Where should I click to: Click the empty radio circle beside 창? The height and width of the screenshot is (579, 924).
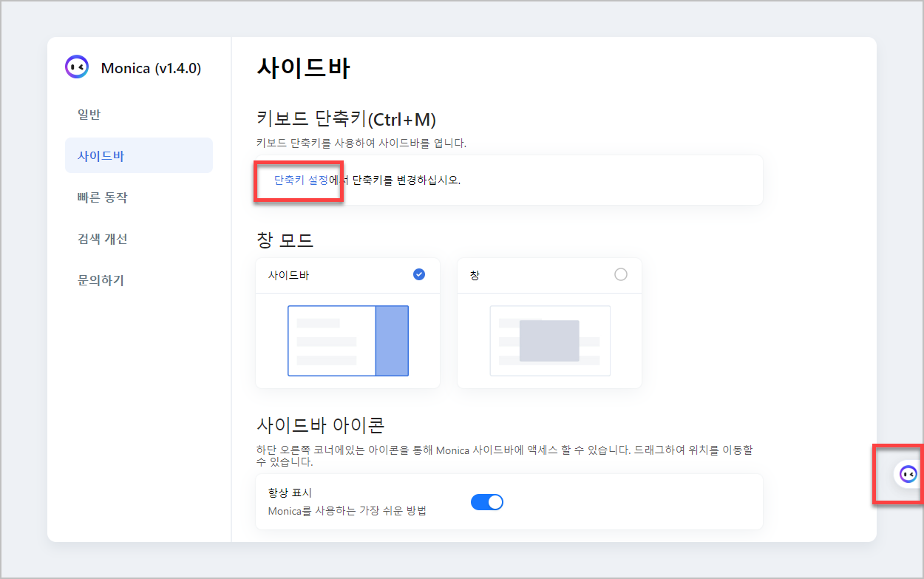pos(621,274)
